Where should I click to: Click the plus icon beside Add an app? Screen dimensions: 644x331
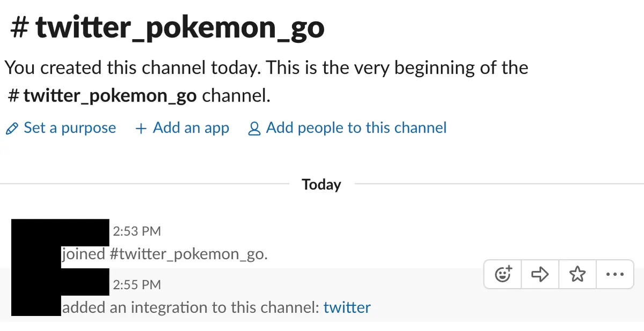tap(141, 129)
